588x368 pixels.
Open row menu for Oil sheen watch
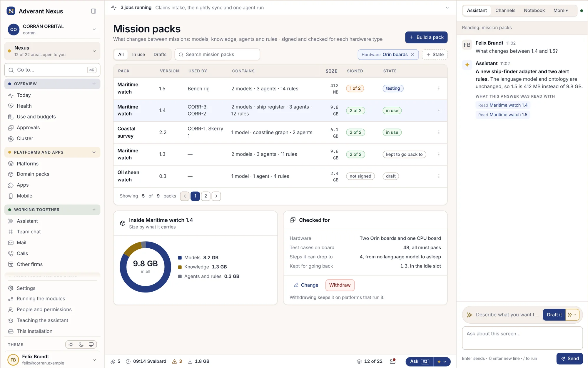click(x=439, y=176)
